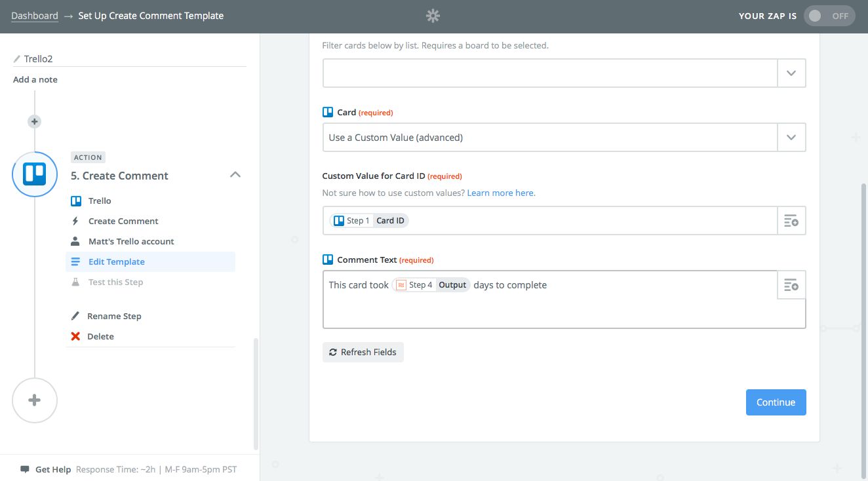
Task: Insert a field using the icon beside Comment Text
Action: [791, 285]
